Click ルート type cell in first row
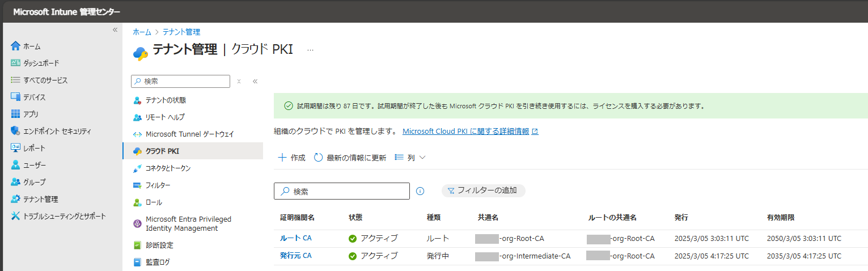This screenshot has width=868, height=271. (438, 238)
